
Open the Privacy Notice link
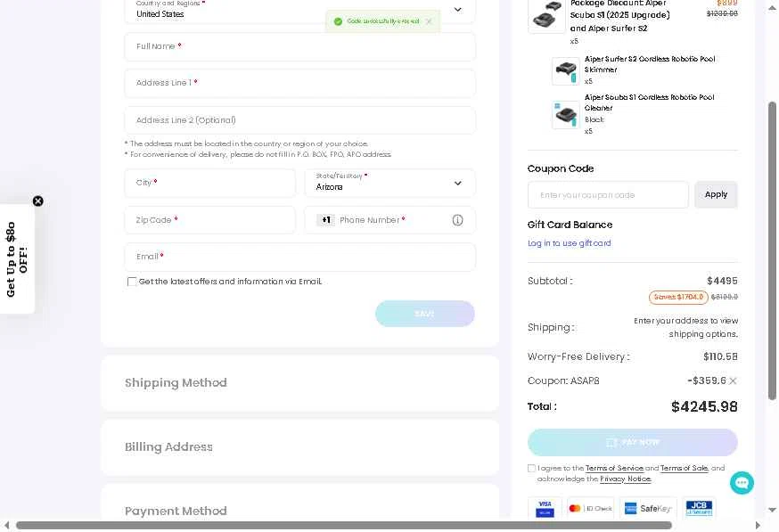point(626,479)
